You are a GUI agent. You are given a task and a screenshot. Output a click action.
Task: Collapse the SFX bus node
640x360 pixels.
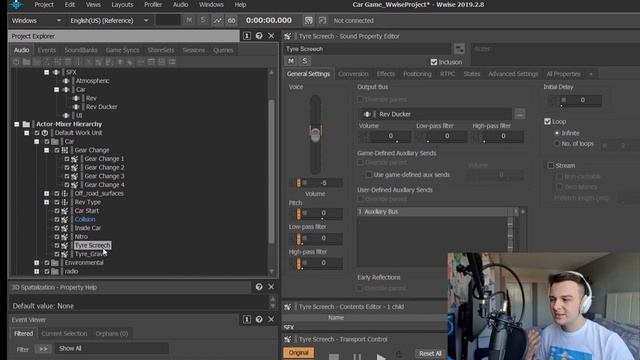47,72
